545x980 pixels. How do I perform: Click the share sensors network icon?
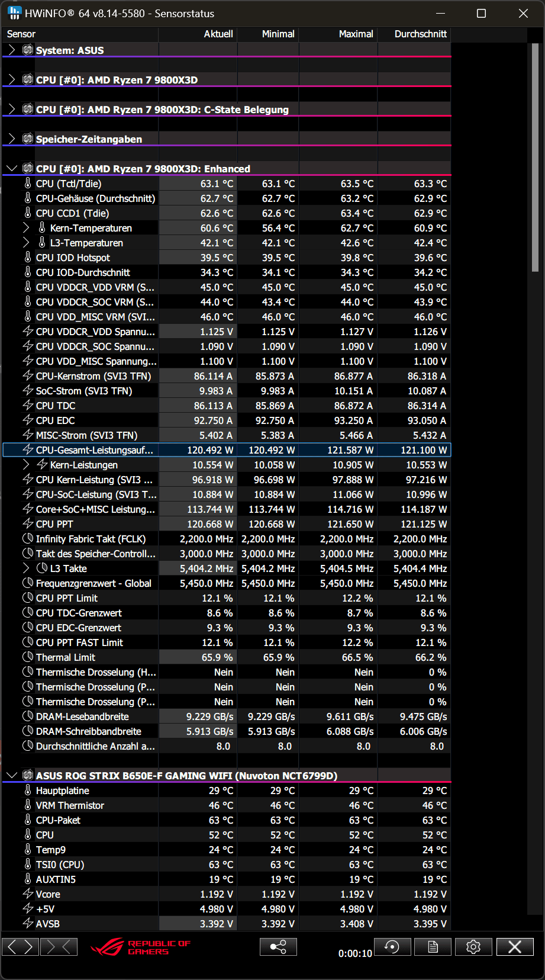278,947
